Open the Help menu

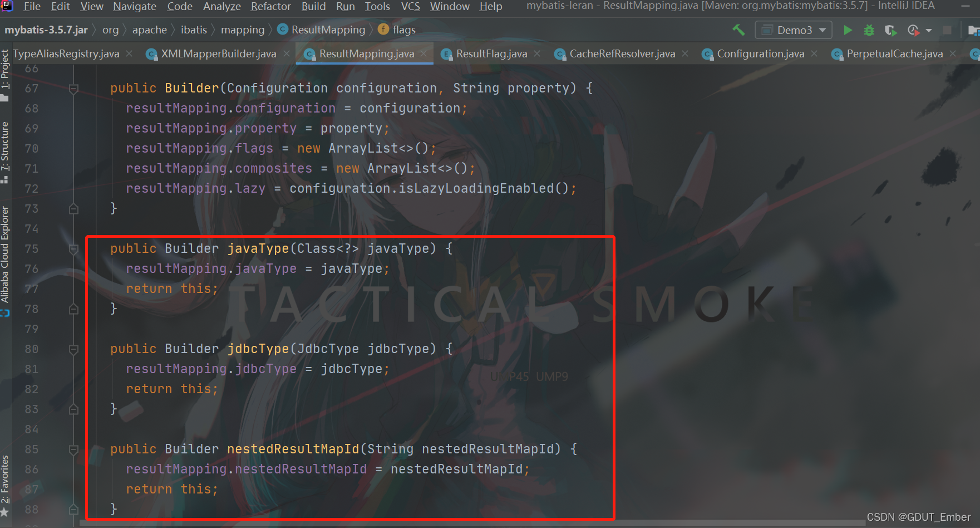(491, 6)
